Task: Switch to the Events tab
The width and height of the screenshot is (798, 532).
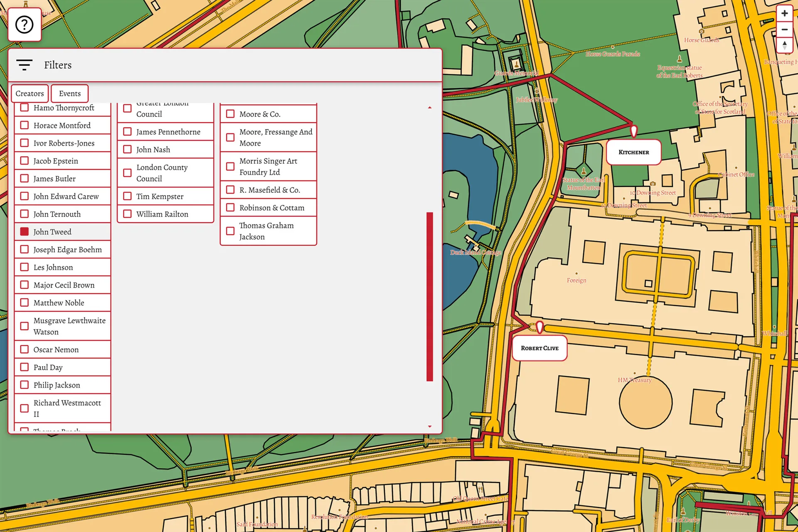Action: pyautogui.click(x=69, y=94)
